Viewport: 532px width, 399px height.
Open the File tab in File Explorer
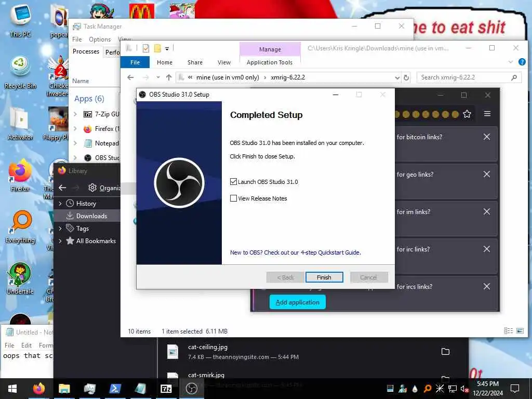tap(135, 62)
